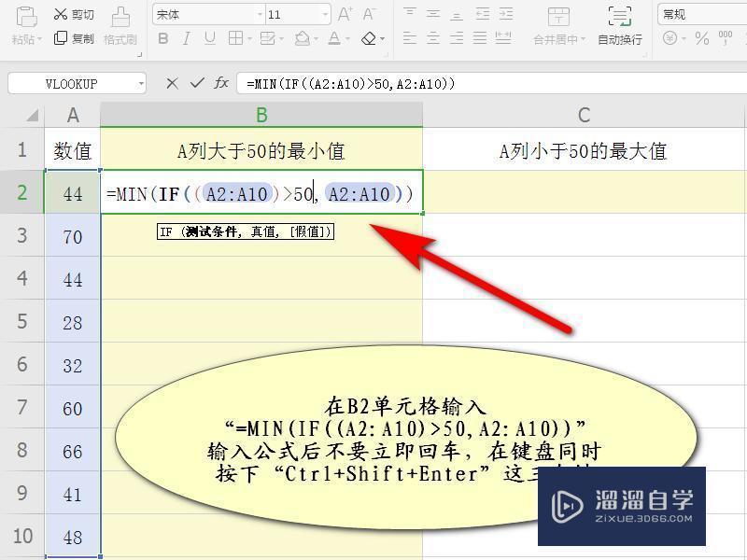The width and height of the screenshot is (747, 560).
Task: Open the Insert Function (fx) dialog
Action: (x=221, y=83)
